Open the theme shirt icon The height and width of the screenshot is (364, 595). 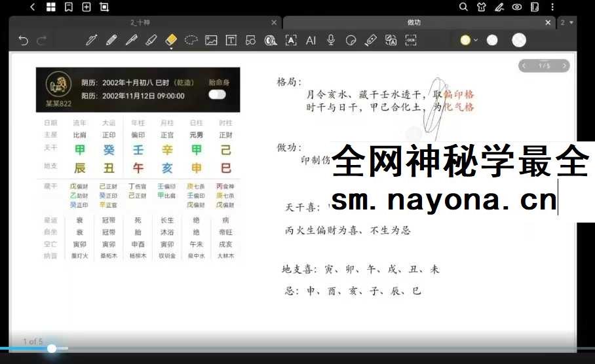482,7
